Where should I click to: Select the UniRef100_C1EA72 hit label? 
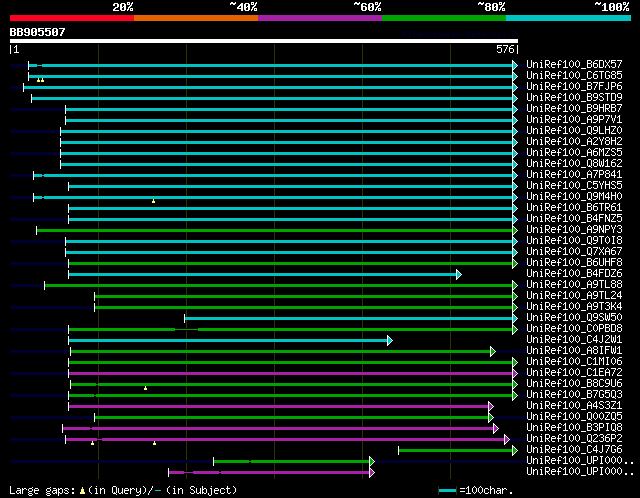tap(574, 372)
